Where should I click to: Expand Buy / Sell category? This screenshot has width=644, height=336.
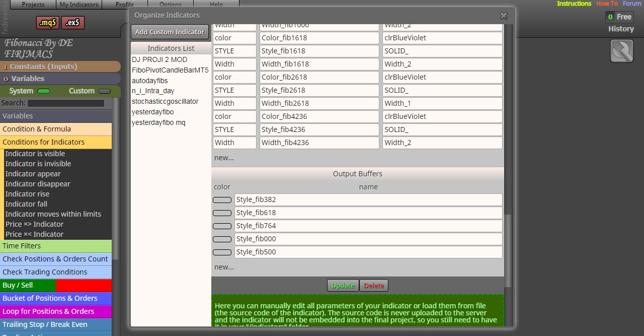click(56, 285)
